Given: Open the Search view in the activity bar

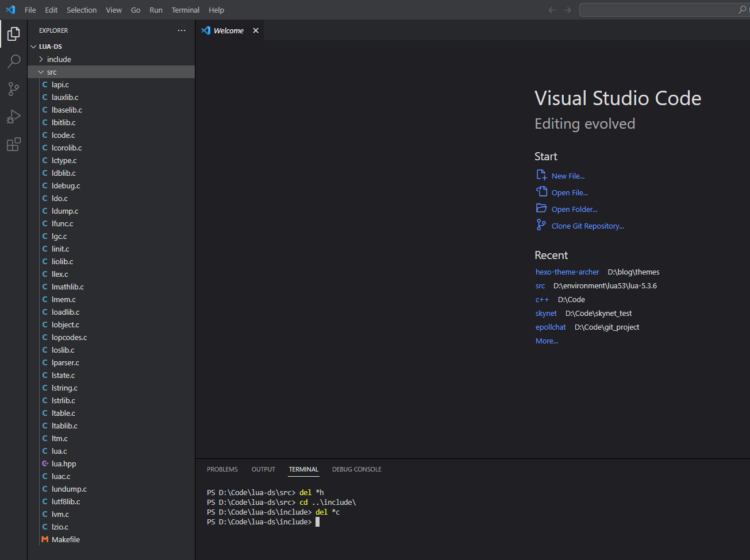Looking at the screenshot, I should pos(14,61).
